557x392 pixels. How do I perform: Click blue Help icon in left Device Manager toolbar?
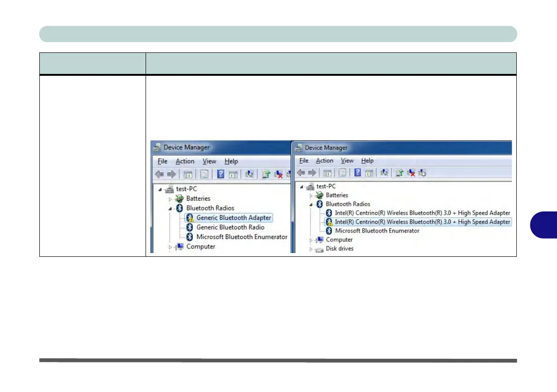point(220,174)
